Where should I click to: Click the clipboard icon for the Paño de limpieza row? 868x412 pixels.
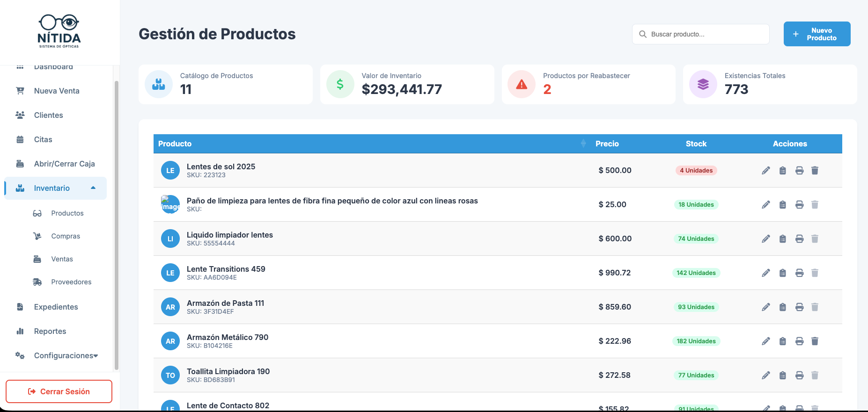[x=782, y=205]
